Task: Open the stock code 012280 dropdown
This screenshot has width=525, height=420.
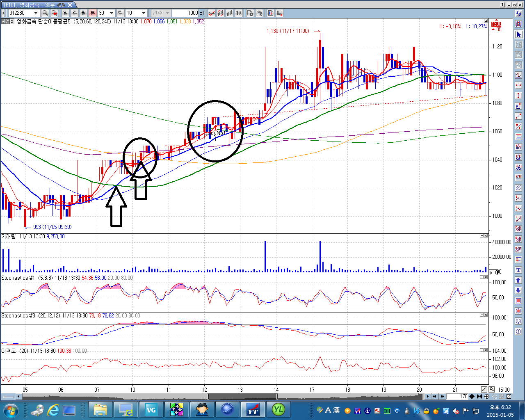Action: [x=36, y=13]
